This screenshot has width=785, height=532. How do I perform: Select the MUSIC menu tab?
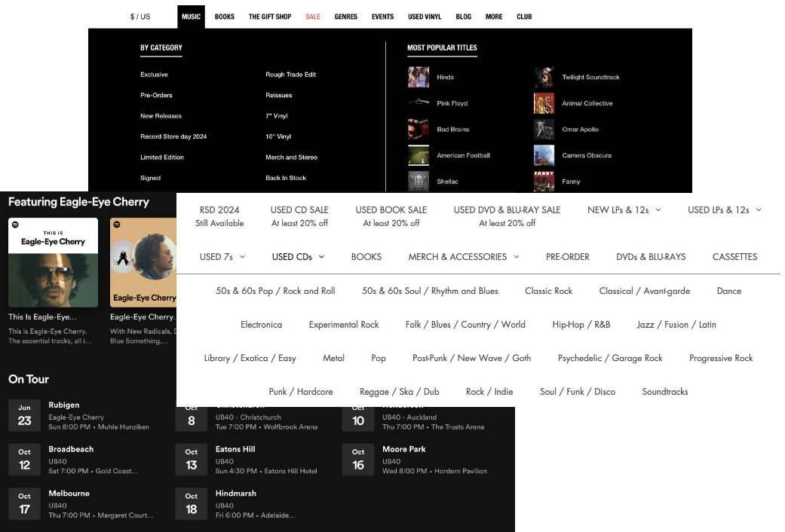tap(191, 17)
